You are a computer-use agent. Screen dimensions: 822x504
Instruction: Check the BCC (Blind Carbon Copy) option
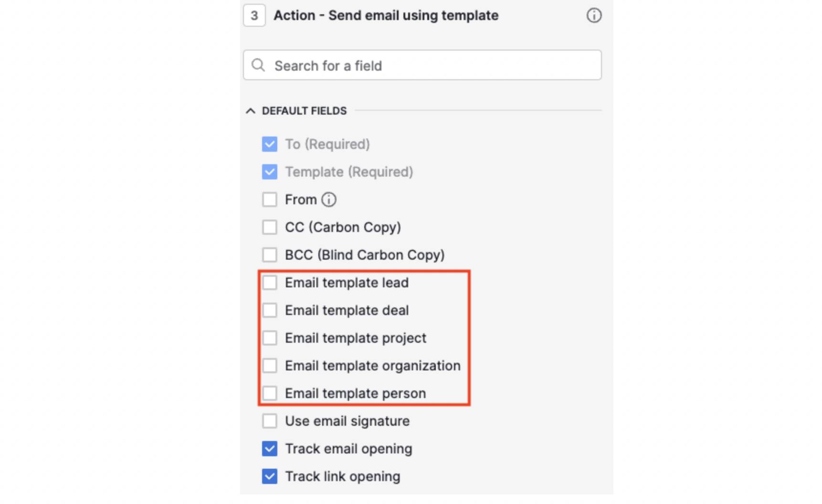pos(270,255)
